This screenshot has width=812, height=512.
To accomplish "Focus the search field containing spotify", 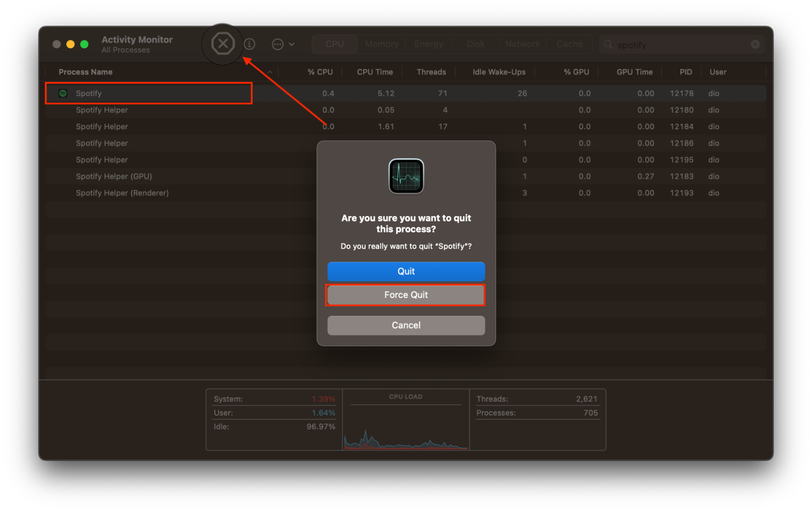I will 682,44.
